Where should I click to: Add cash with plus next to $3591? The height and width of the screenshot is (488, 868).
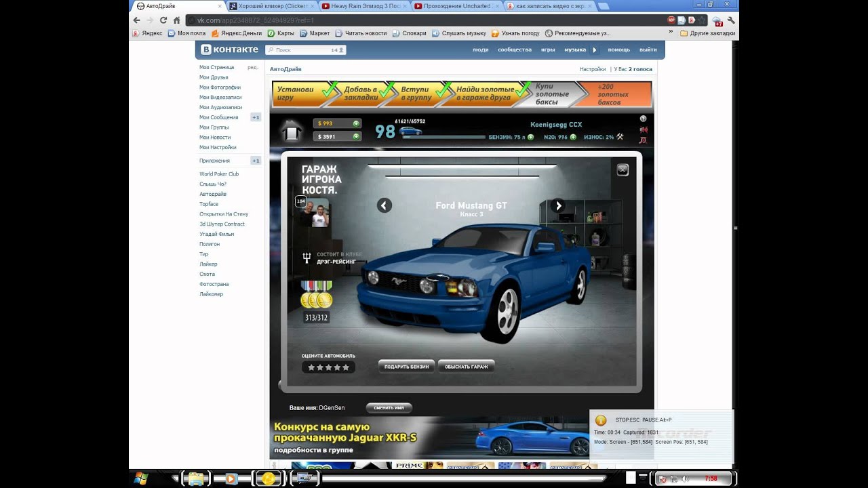[x=355, y=136]
